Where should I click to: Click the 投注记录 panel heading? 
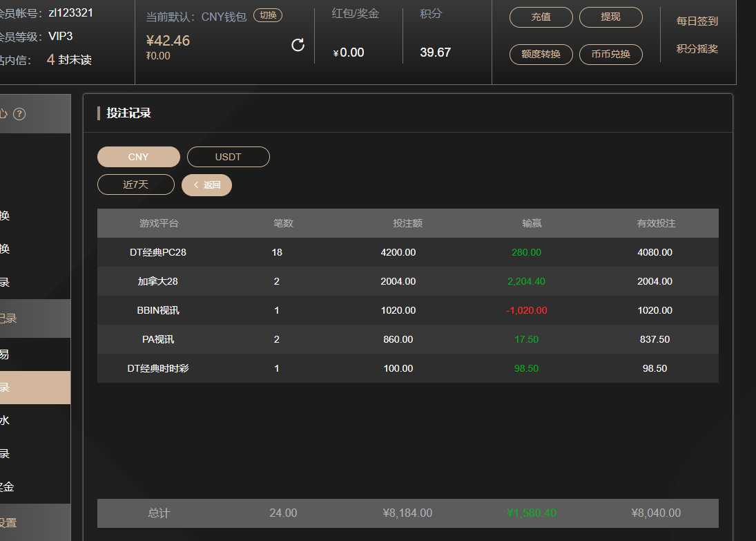(x=128, y=113)
